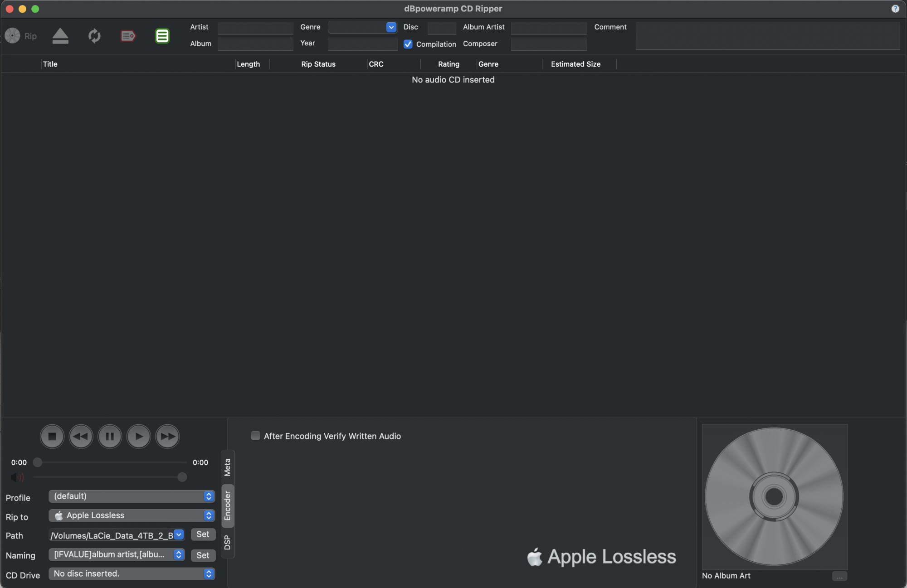Expand the Profile dropdown
Screen dimensions: 907x588
132,496
